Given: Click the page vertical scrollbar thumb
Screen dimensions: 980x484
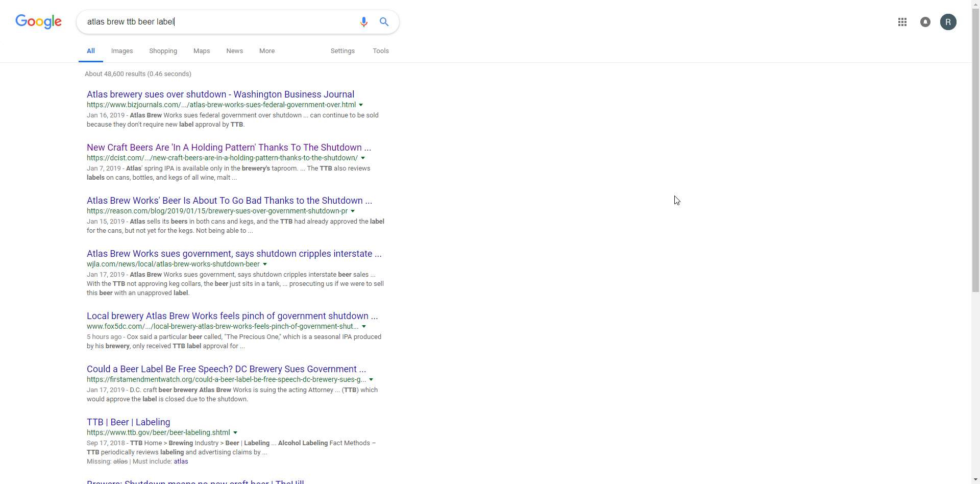Looking at the screenshot, I should [975, 151].
